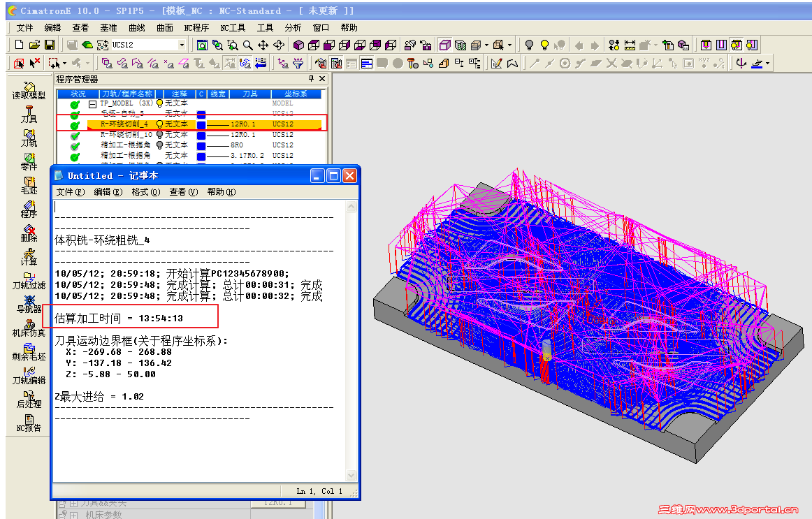Click status checkmark of TP_MODEL row

pyautogui.click(x=75, y=105)
